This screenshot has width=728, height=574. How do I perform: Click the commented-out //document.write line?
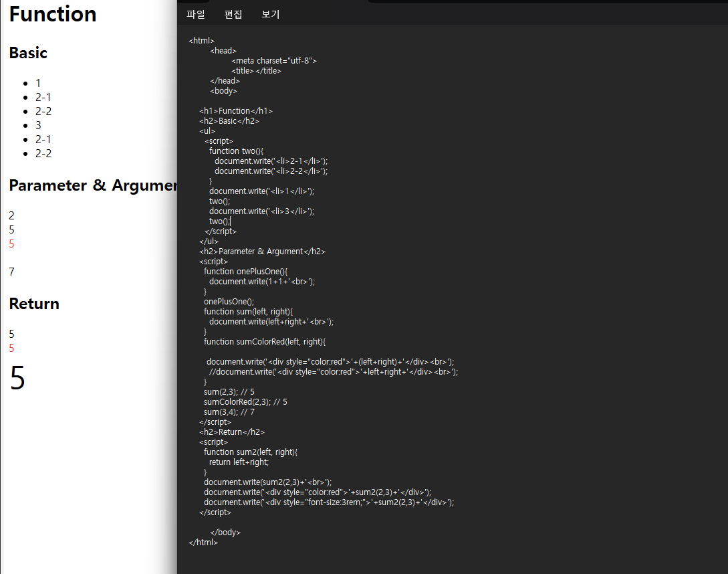(334, 372)
